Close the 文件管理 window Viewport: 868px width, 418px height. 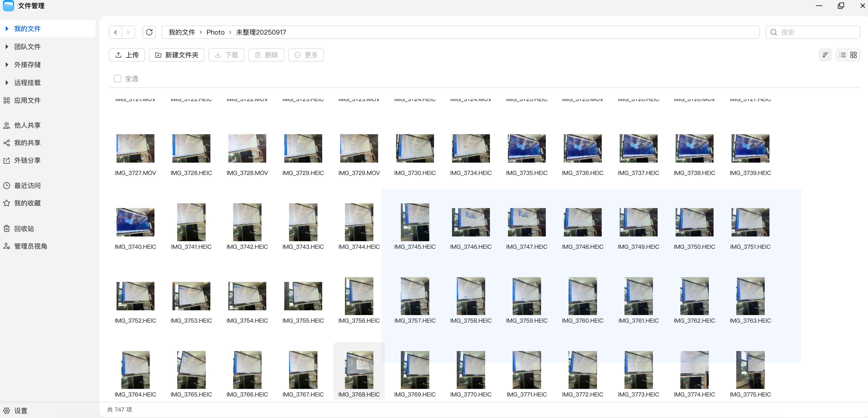(863, 6)
